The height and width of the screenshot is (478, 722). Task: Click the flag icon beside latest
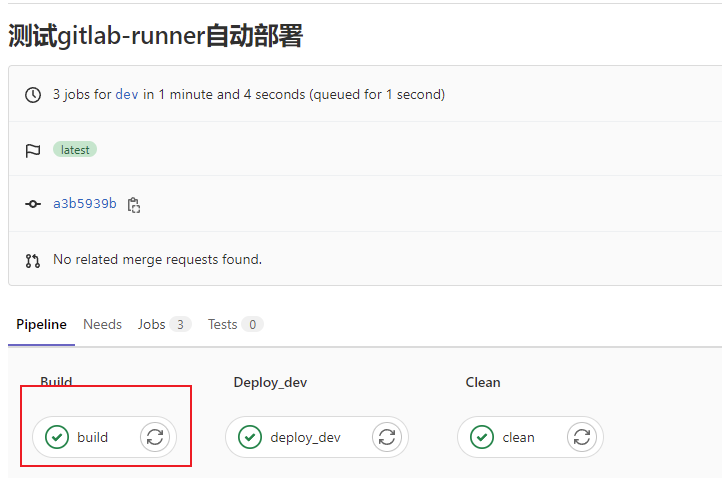33,150
